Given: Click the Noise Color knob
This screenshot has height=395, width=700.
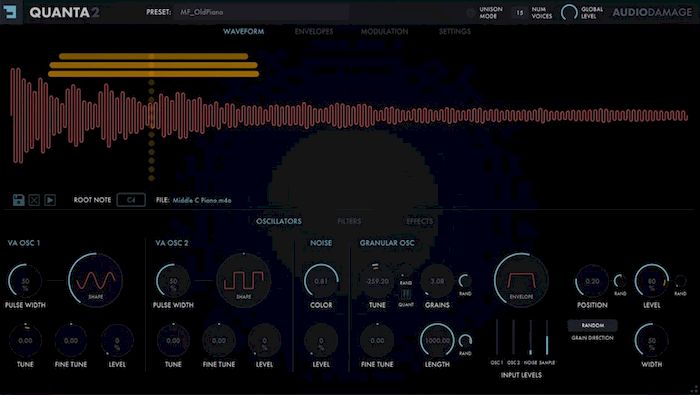Looking at the screenshot, I should 321,281.
